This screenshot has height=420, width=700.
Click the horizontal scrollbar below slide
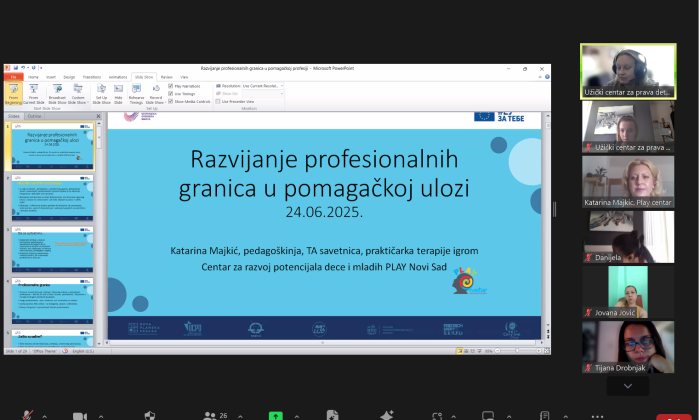click(x=323, y=343)
